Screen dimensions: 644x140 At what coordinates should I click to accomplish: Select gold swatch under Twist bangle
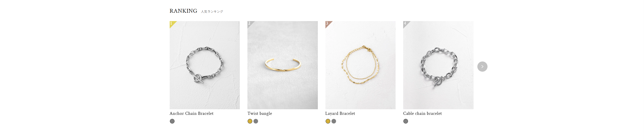[x=250, y=121]
